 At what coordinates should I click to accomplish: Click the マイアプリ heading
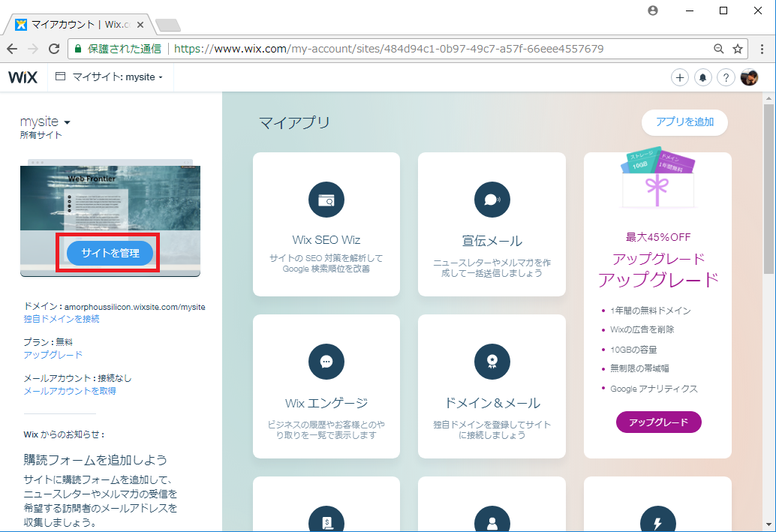tap(294, 122)
